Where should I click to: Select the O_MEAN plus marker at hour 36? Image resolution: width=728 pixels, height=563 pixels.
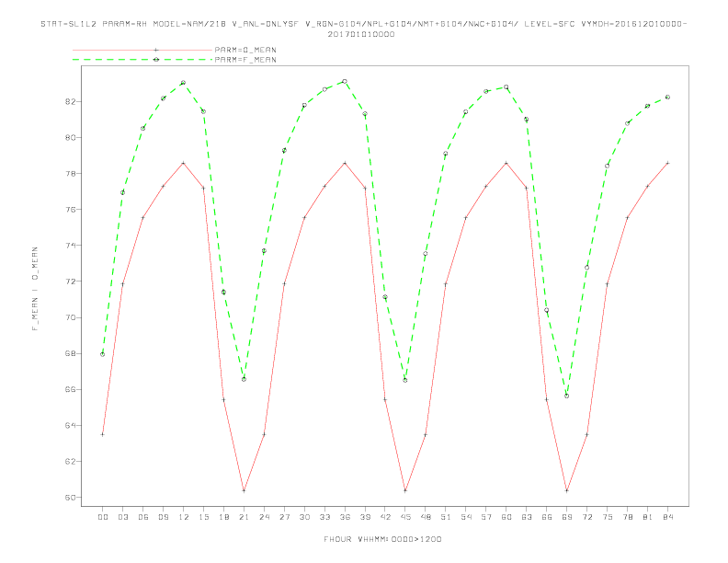click(345, 163)
